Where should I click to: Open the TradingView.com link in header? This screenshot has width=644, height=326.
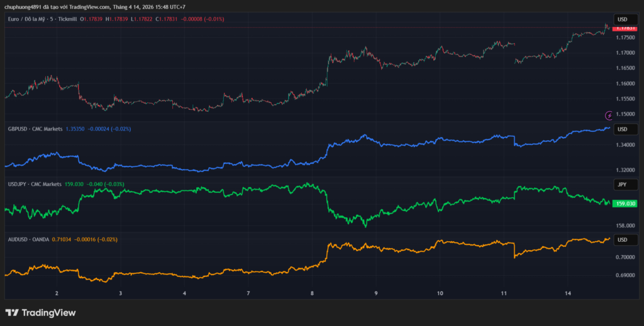click(x=88, y=7)
